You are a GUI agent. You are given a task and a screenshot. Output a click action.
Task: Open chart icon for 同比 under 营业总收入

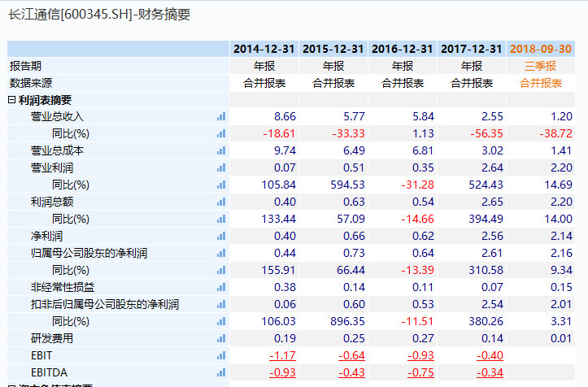221,133
